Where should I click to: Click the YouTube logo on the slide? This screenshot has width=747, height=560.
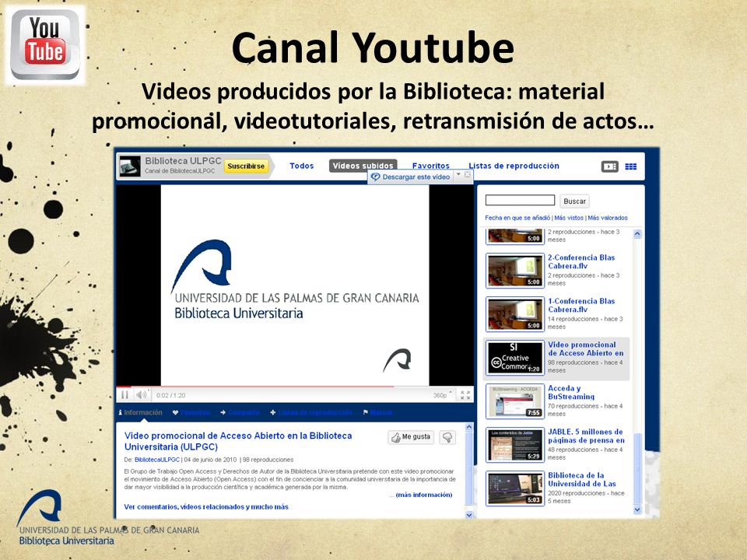point(45,45)
